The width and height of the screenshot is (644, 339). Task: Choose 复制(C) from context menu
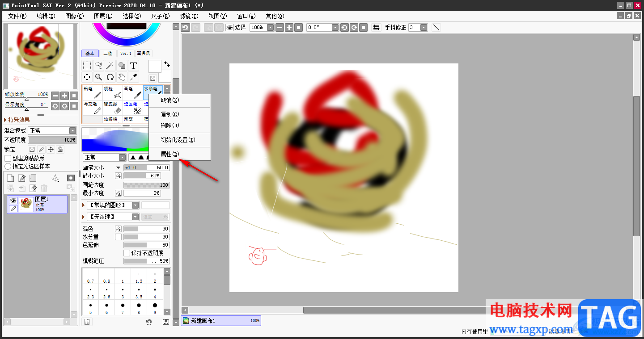(170, 114)
